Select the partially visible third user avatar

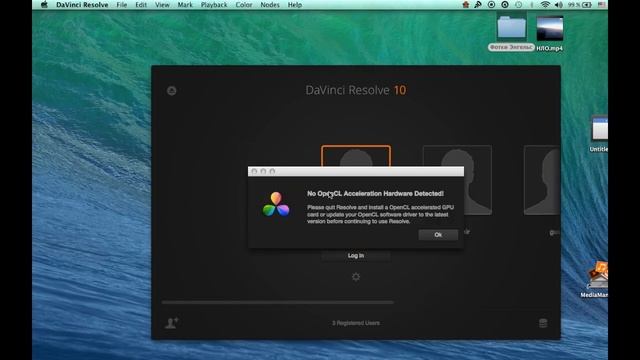point(542,180)
